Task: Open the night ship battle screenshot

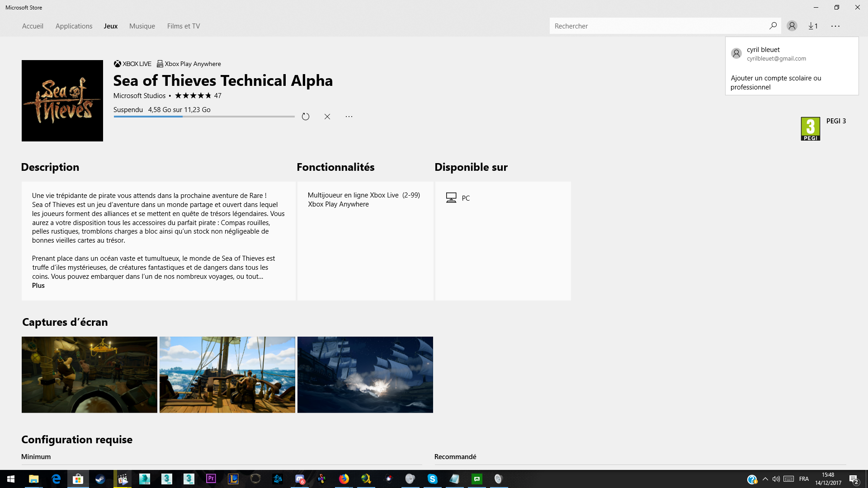Action: [365, 375]
